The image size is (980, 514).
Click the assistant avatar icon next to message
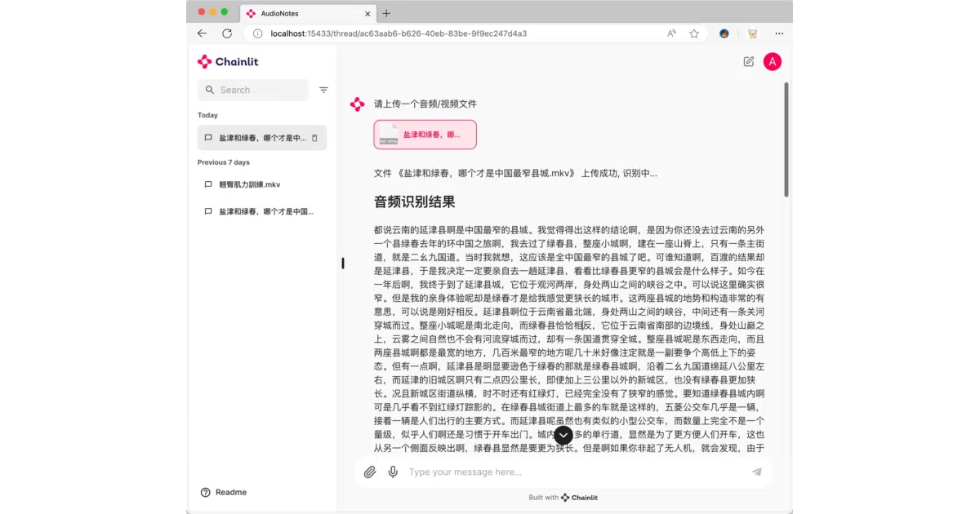(x=357, y=104)
